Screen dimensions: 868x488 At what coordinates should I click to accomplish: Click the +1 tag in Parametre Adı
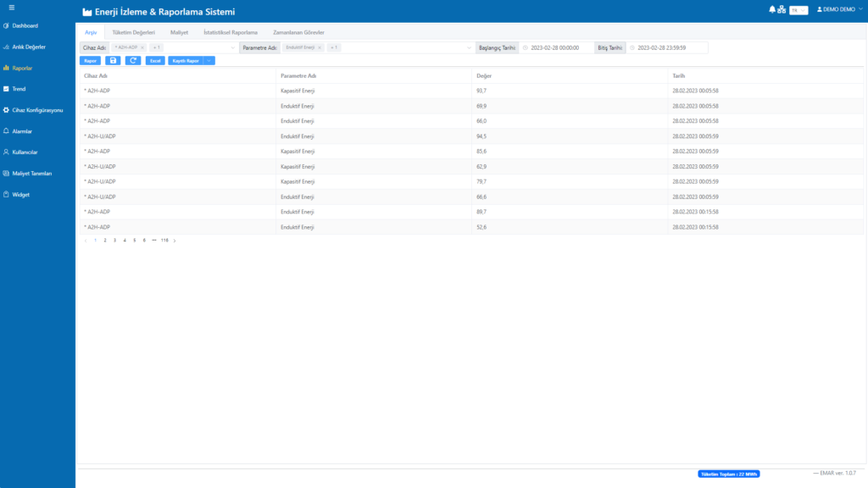point(334,47)
